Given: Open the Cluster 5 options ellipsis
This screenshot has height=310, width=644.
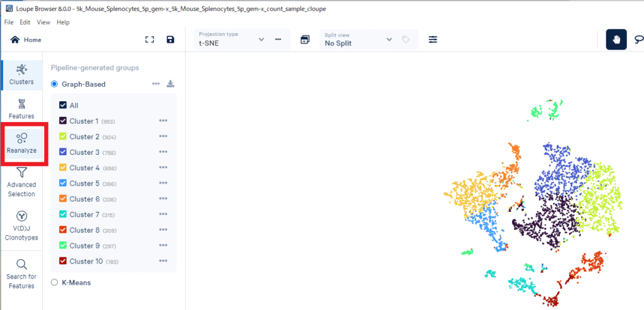Looking at the screenshot, I should pos(164,184).
